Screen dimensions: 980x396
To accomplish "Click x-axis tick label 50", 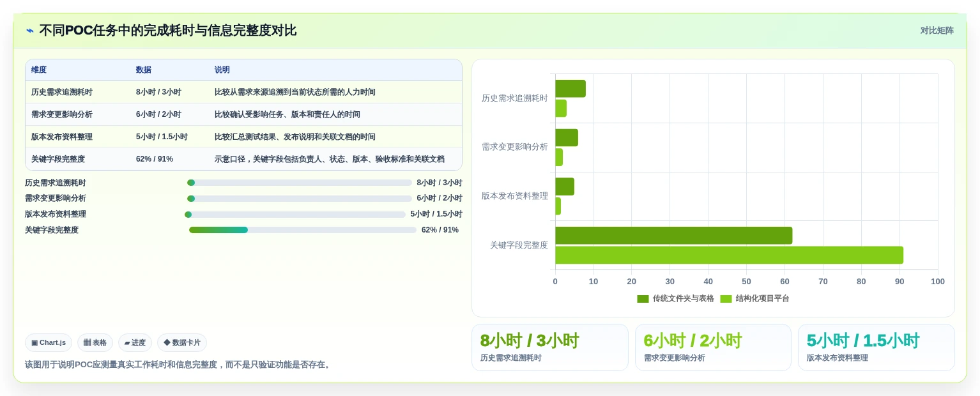I will [746, 282].
